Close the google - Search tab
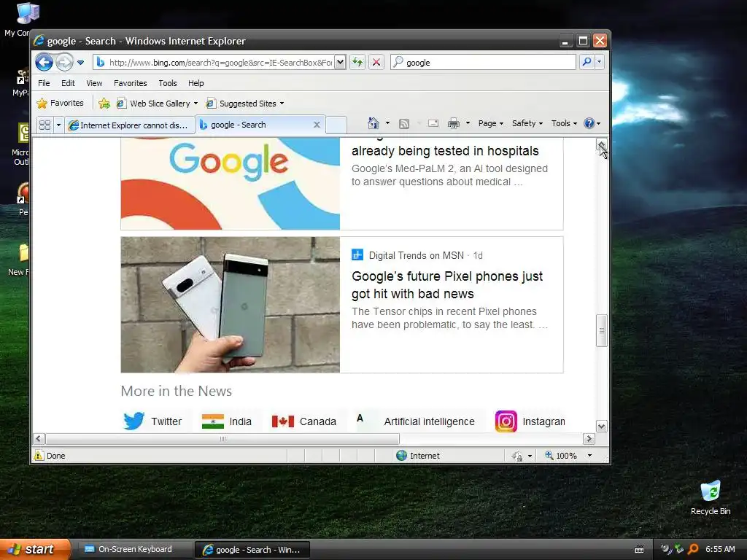Image resolution: width=747 pixels, height=560 pixels. pyautogui.click(x=317, y=125)
